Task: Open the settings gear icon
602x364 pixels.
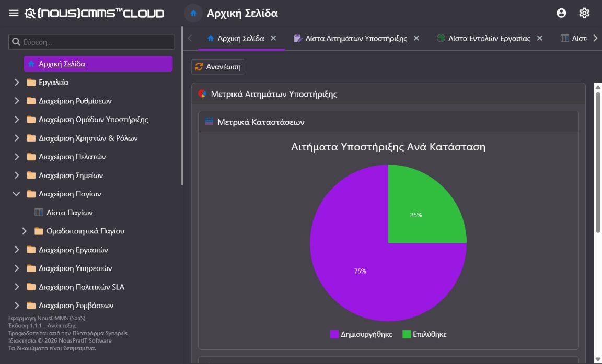Action: 584,13
